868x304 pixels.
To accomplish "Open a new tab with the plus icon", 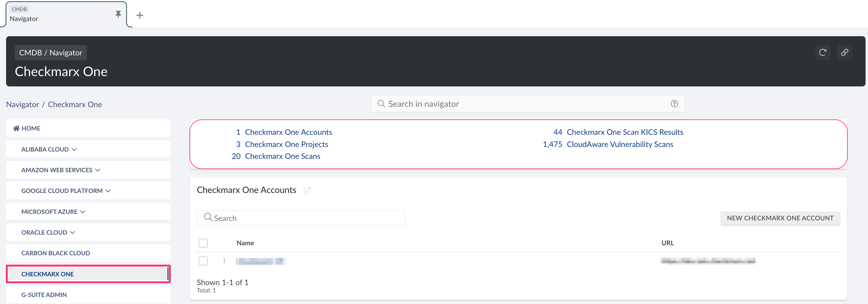I will [x=140, y=16].
